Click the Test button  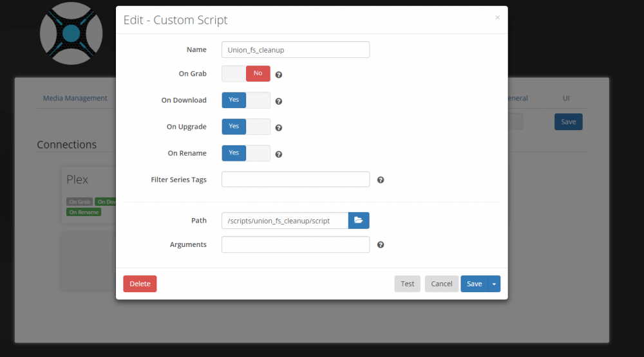pos(408,284)
